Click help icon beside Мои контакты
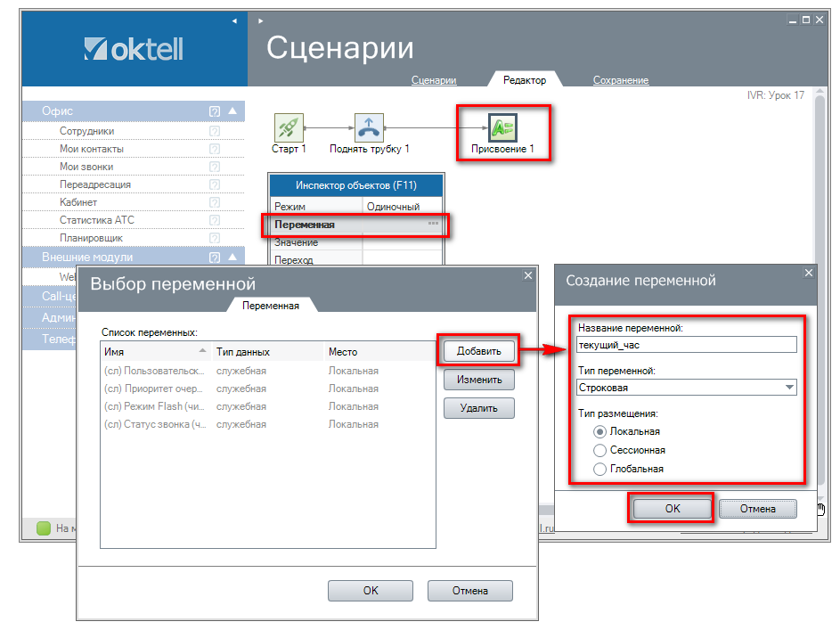Viewport: 840px width, 630px height. pos(214,149)
